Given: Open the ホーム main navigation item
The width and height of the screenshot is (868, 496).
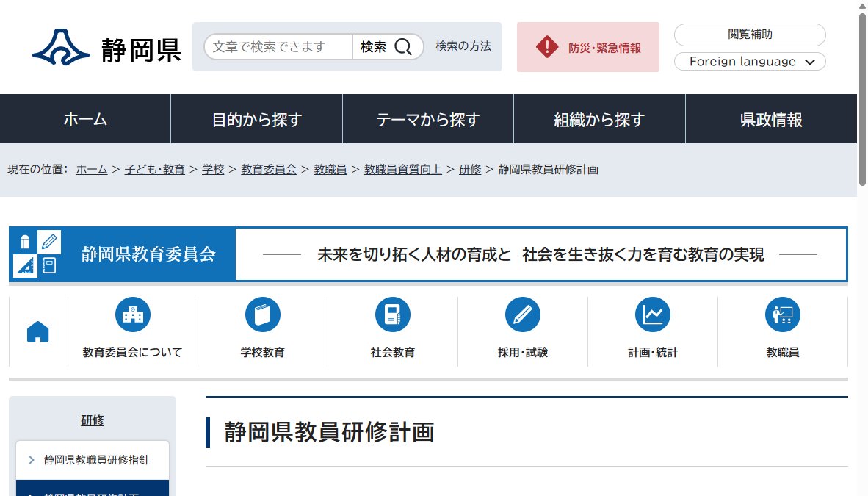Looking at the screenshot, I should [x=85, y=119].
